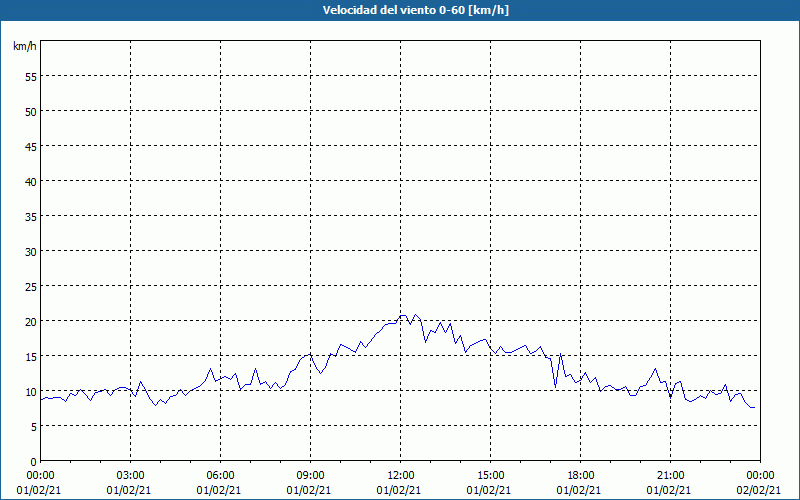Click the 15 value on the y-axis

[x=31, y=357]
